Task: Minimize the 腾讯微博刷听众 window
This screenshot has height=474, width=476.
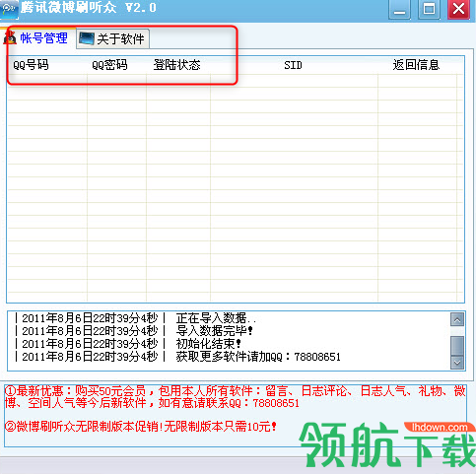Action: point(399,10)
